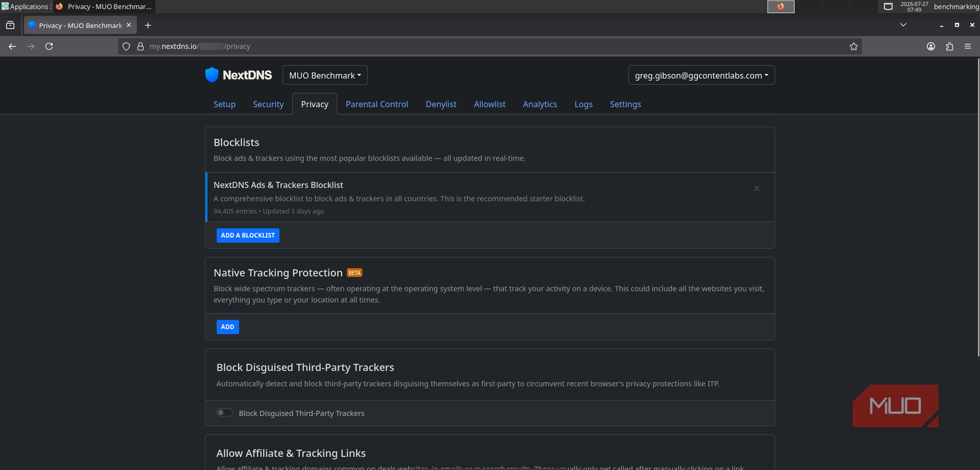Image resolution: width=980 pixels, height=470 pixels.
Task: Click the clock date in the system panel
Action: pyautogui.click(x=914, y=7)
